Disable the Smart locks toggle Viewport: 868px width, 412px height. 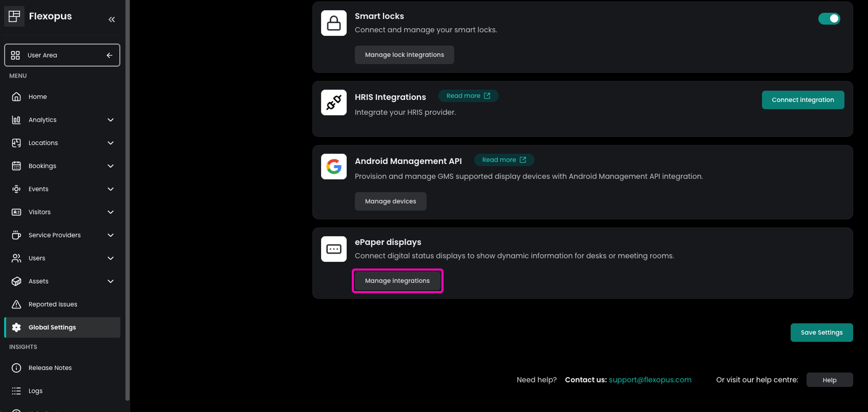click(x=829, y=18)
